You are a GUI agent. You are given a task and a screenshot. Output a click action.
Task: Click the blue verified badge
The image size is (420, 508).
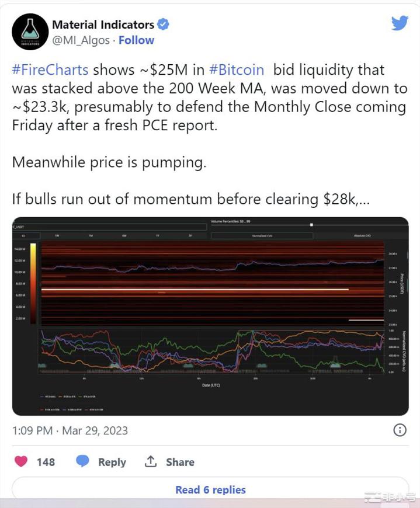164,25
